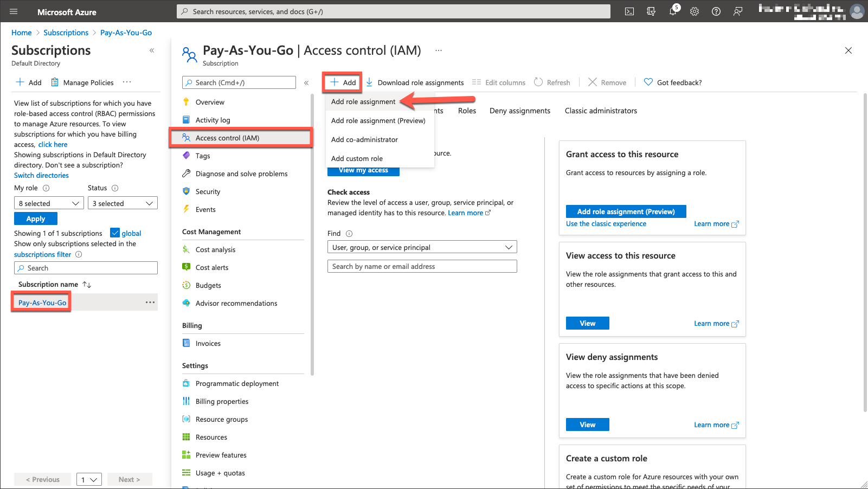Open the Feedback icon in top bar

[738, 11]
